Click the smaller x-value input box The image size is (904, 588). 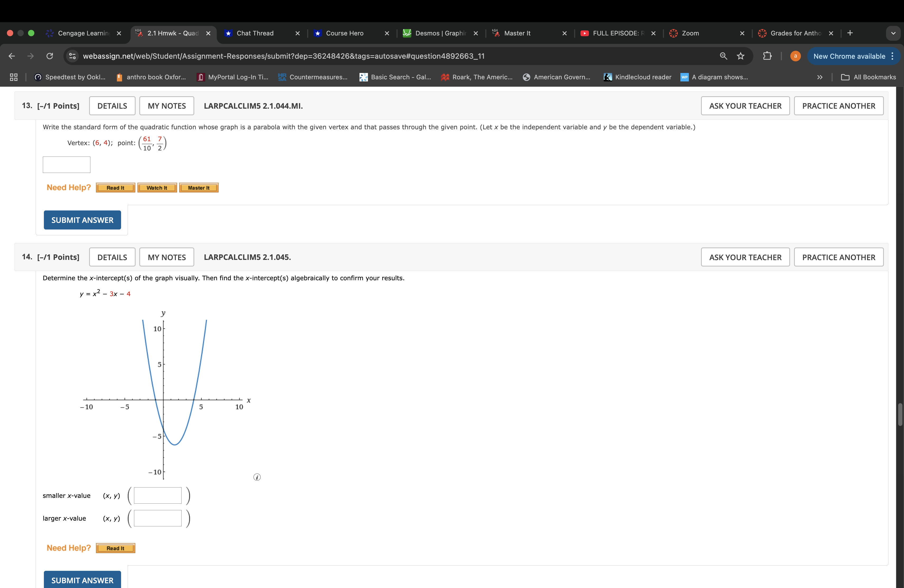pos(158,495)
